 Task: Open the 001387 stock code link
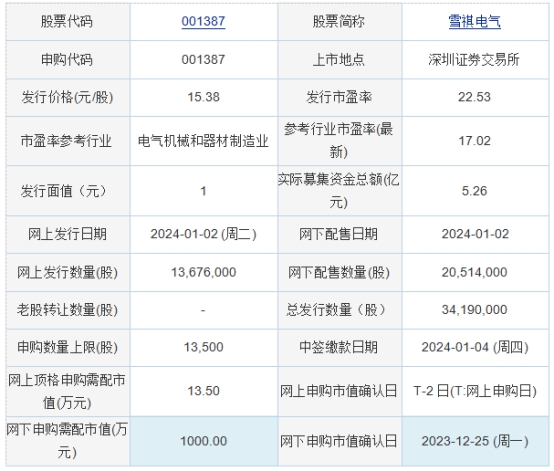(x=203, y=21)
